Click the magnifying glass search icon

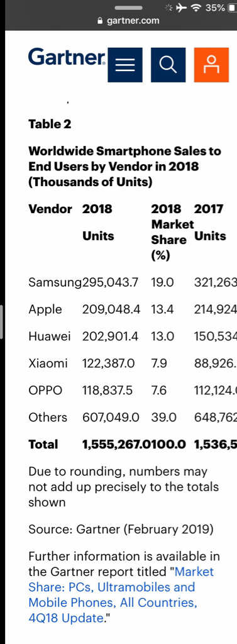[168, 65]
